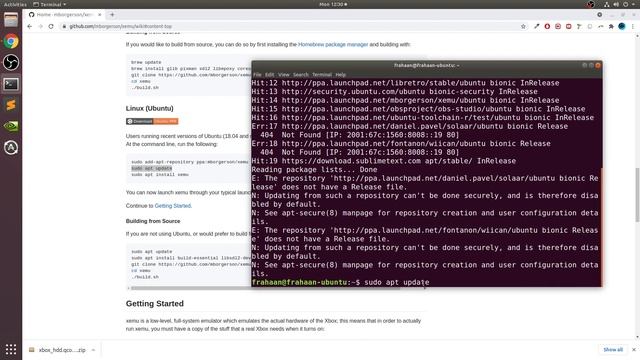The height and width of the screenshot is (360, 640).
Task: Click the Reading package lists line
Action: [x=314, y=169]
